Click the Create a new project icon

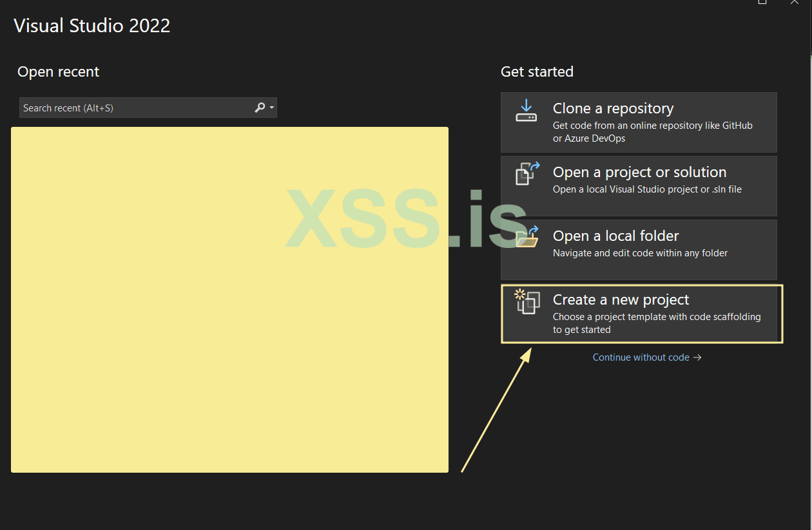tap(527, 301)
